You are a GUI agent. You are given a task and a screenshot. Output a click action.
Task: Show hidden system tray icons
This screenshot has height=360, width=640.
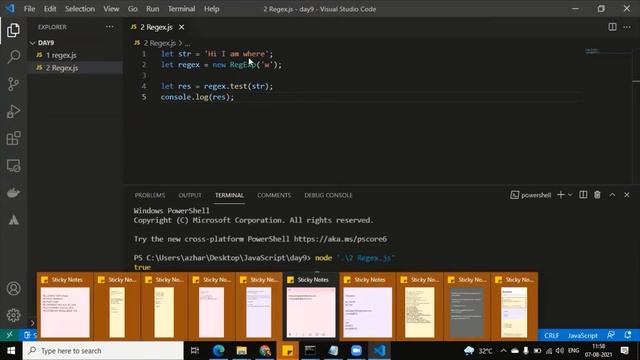point(503,351)
